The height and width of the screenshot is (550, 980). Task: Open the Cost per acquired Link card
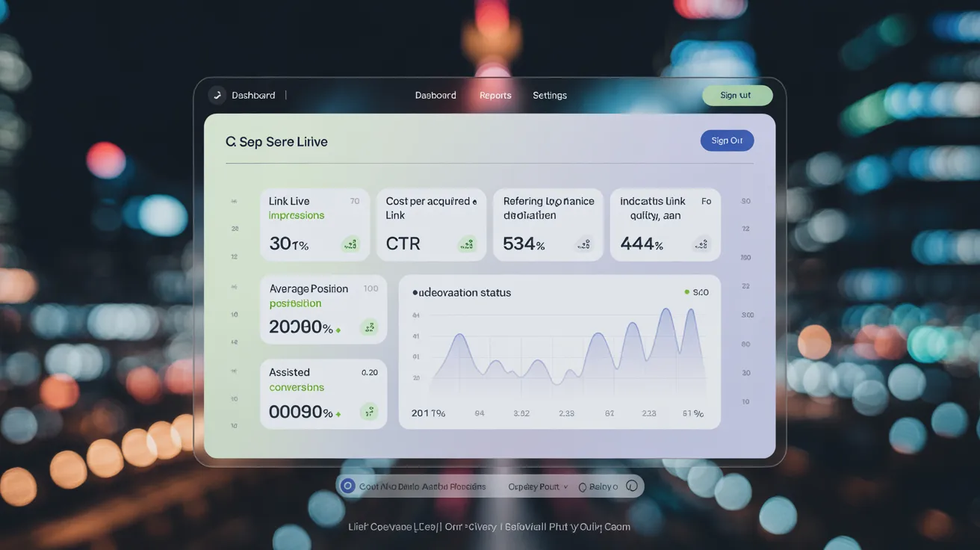pyautogui.click(x=431, y=224)
